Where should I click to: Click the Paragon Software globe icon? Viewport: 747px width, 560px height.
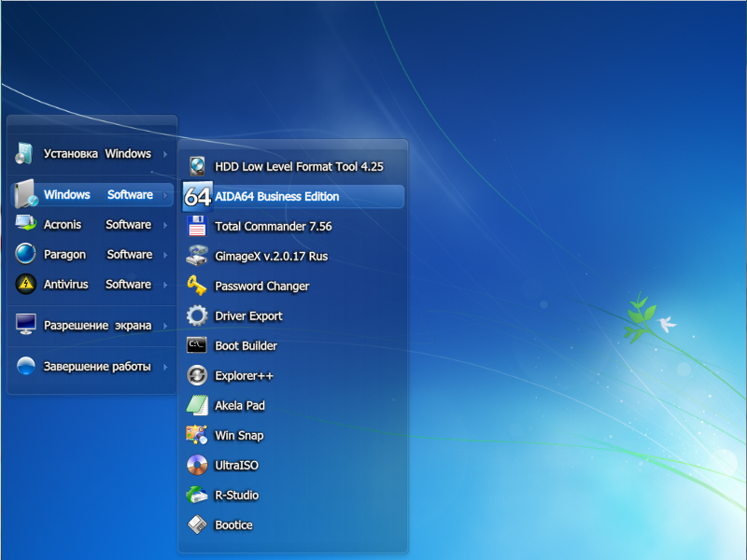pos(25,253)
